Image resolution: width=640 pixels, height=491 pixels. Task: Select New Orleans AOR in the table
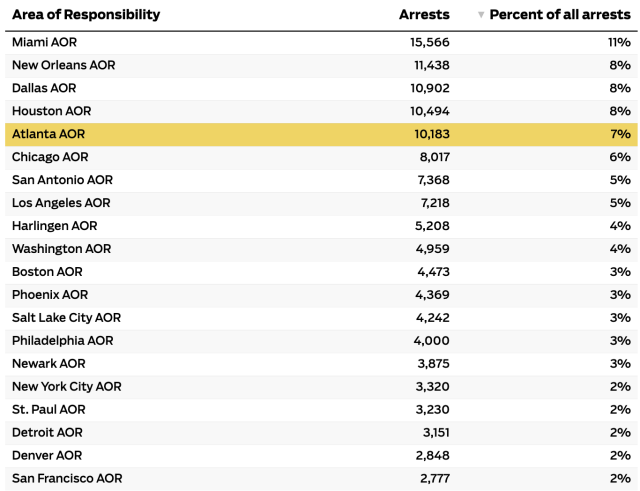coord(64,65)
